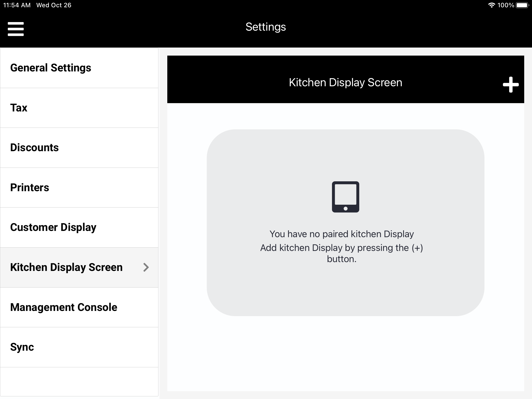Screen dimensions: 532x399
Task: Tap the Wi-Fi status icon
Action: coord(491,5)
